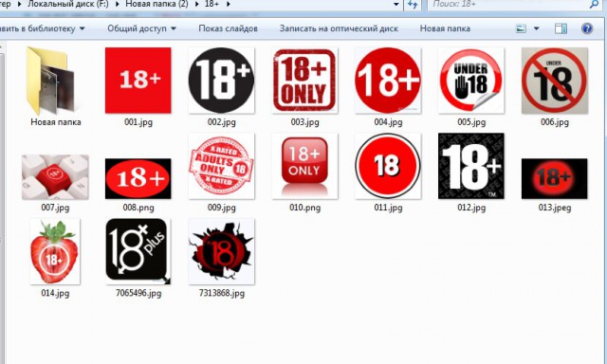Click Записать на оптический диск button
This screenshot has width=607, height=364.
pos(339,28)
